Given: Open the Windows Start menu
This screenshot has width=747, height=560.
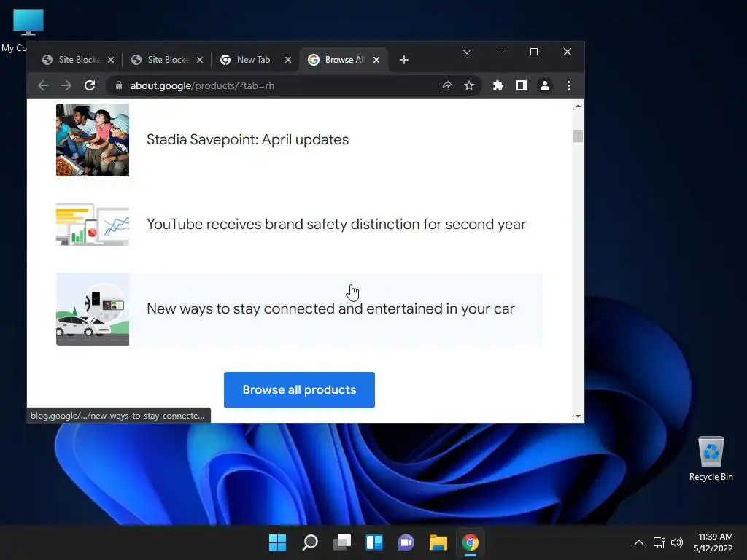Looking at the screenshot, I should 277,542.
